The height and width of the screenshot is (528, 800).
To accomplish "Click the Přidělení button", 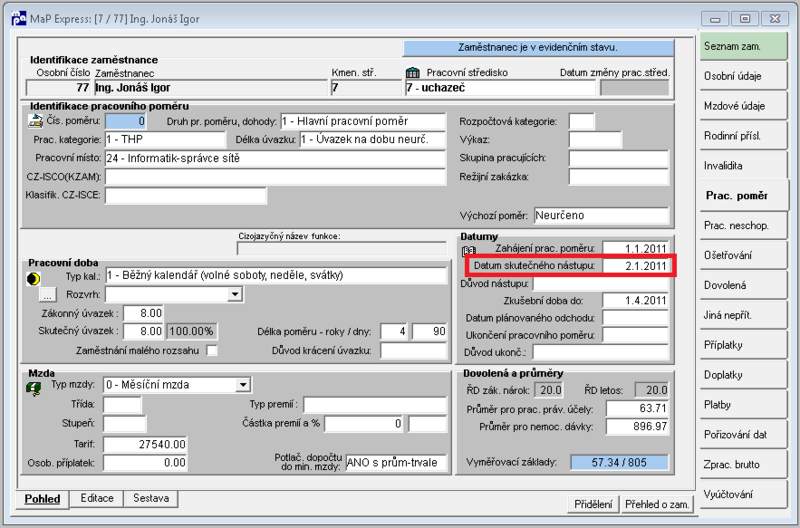I will [x=593, y=504].
